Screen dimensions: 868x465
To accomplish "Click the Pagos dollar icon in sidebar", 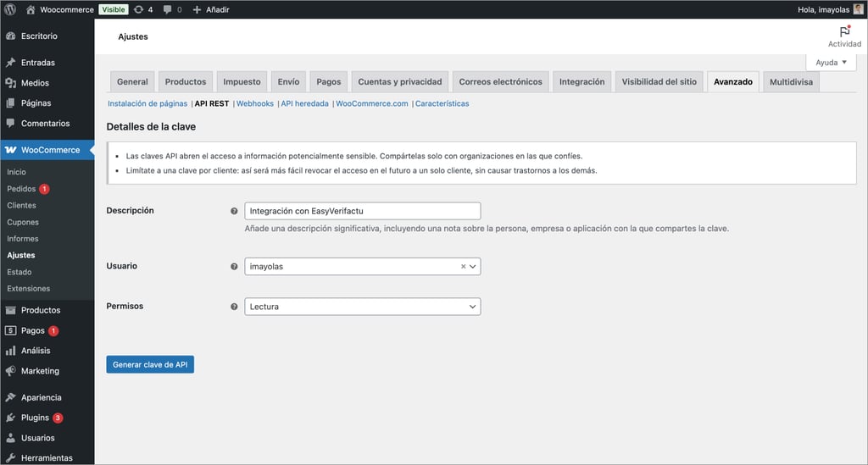I will pyautogui.click(x=10, y=330).
